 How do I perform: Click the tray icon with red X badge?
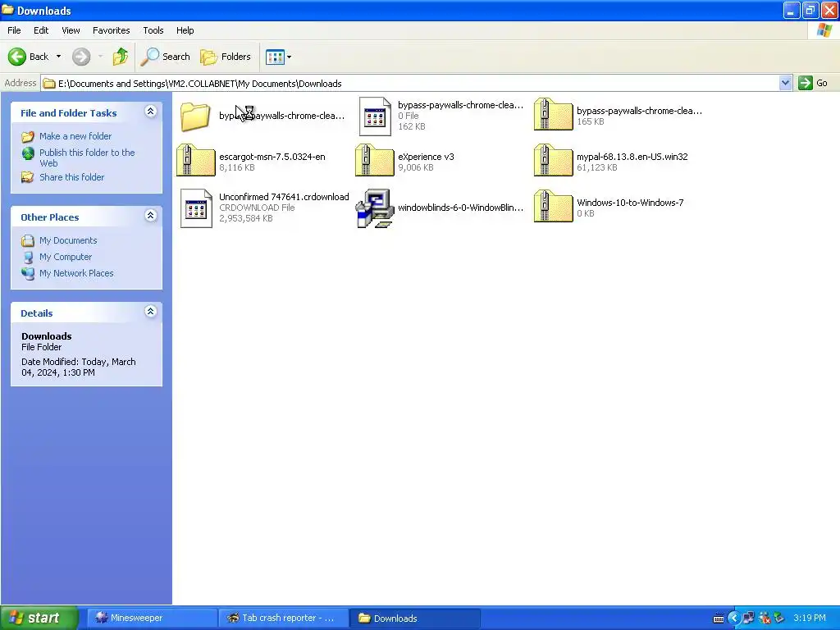pos(764,619)
